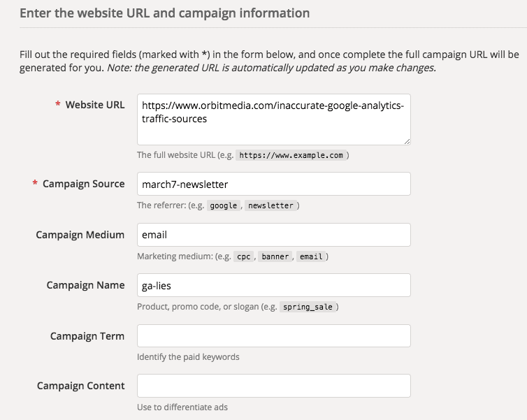This screenshot has width=527, height=420.
Task: Grab the Website URL textarea resize handle
Action: coord(407,142)
